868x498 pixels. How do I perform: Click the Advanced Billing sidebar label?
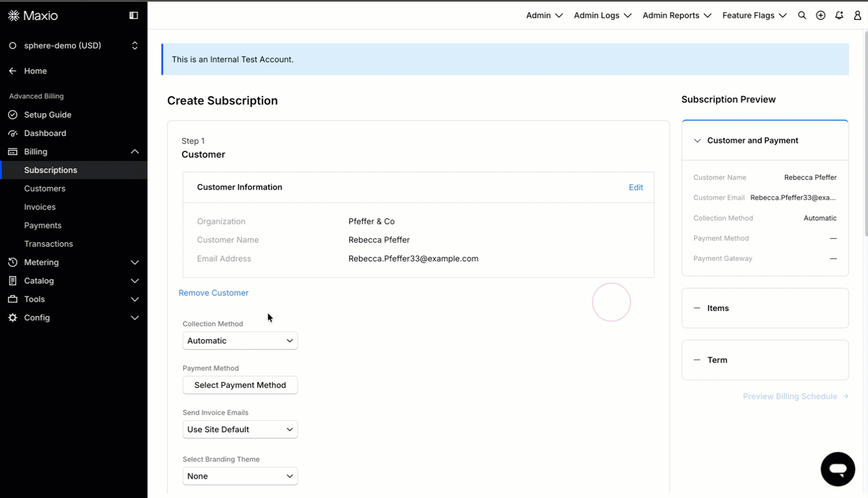[36, 96]
